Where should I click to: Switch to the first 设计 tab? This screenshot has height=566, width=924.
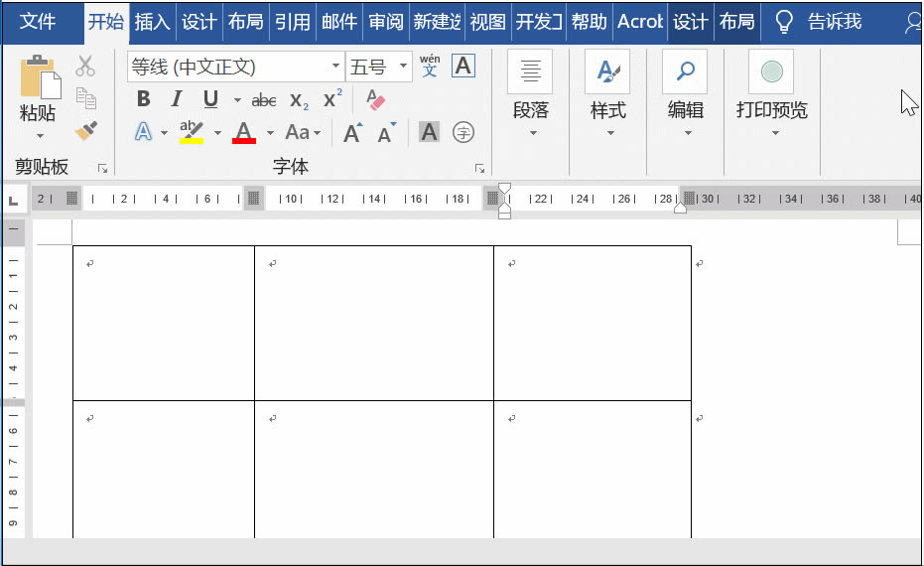pyautogui.click(x=198, y=22)
